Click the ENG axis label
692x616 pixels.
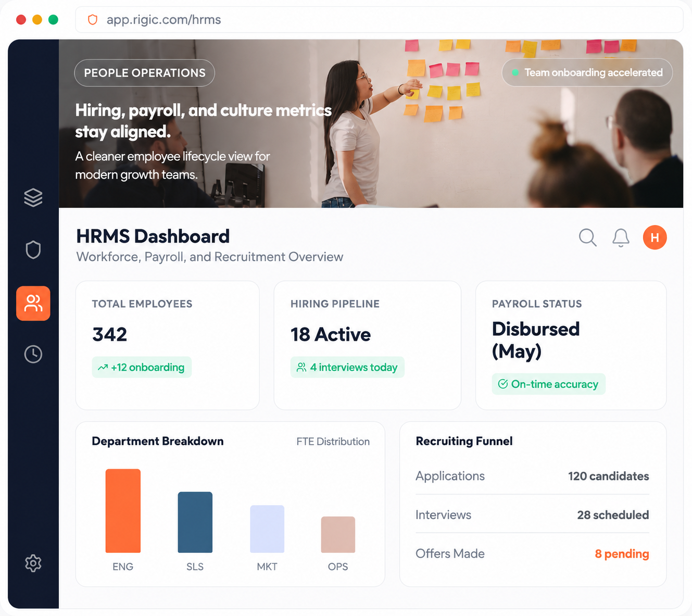(123, 567)
